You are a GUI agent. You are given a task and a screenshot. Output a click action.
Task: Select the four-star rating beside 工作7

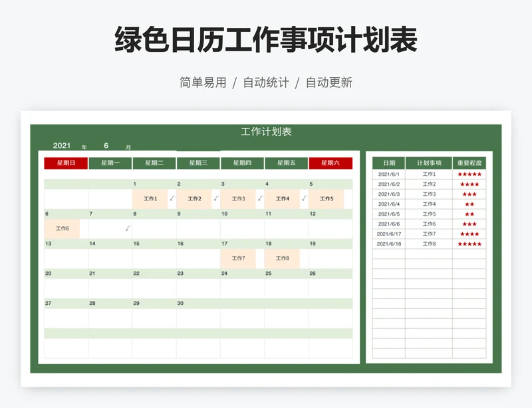click(469, 234)
